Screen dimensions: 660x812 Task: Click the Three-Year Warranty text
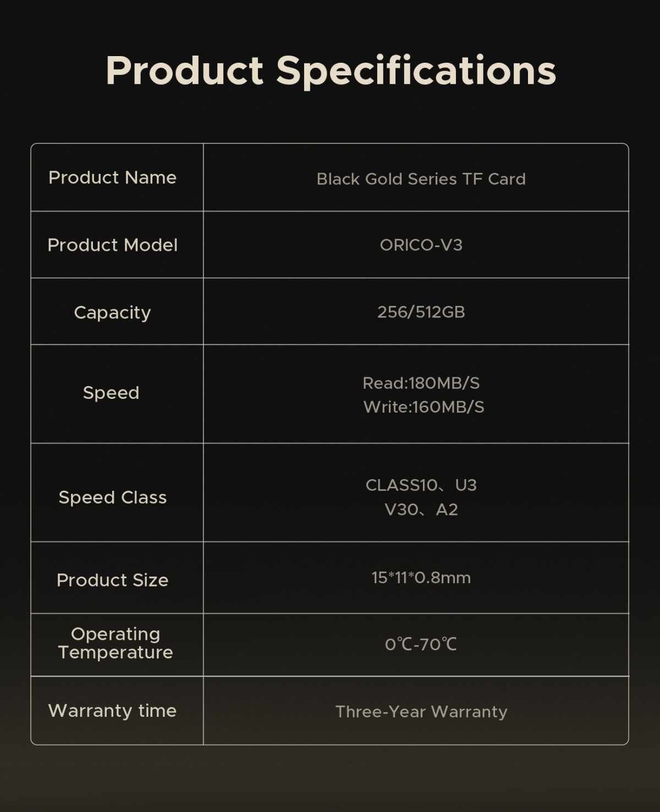pos(421,712)
